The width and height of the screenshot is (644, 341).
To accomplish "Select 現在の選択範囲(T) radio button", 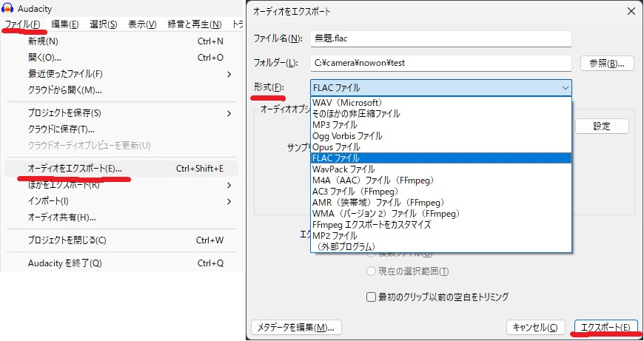I will [372, 271].
